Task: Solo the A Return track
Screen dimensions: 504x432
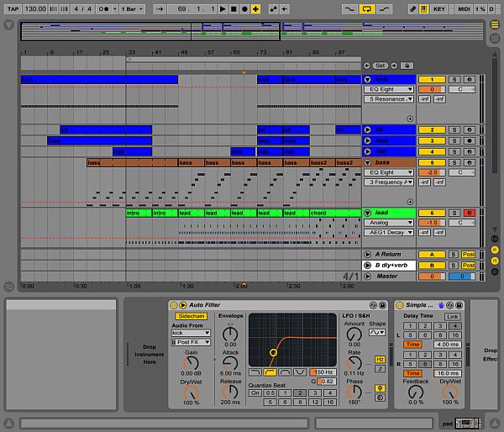Action: click(454, 255)
